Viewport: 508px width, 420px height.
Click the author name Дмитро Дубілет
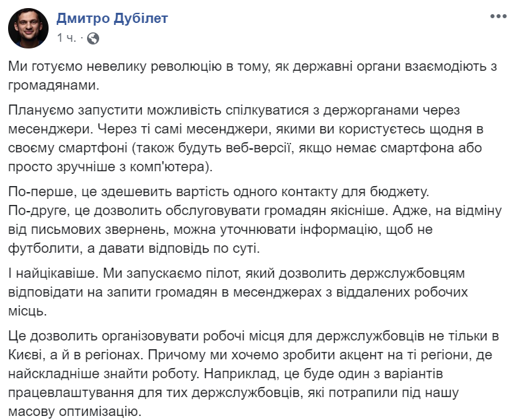point(112,19)
